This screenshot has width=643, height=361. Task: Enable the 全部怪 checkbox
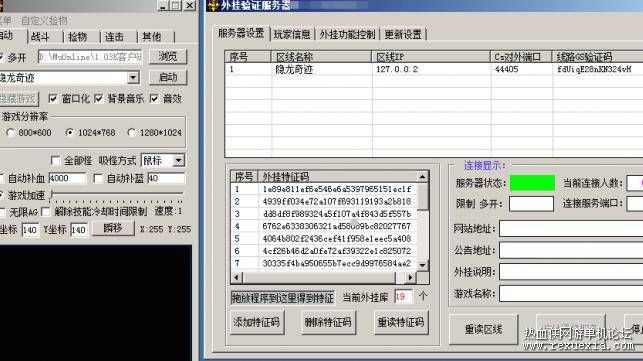[x=56, y=160]
